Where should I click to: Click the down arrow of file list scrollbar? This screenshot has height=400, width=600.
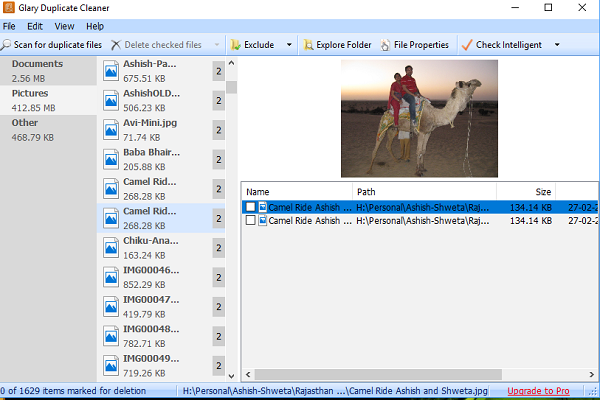(x=231, y=376)
